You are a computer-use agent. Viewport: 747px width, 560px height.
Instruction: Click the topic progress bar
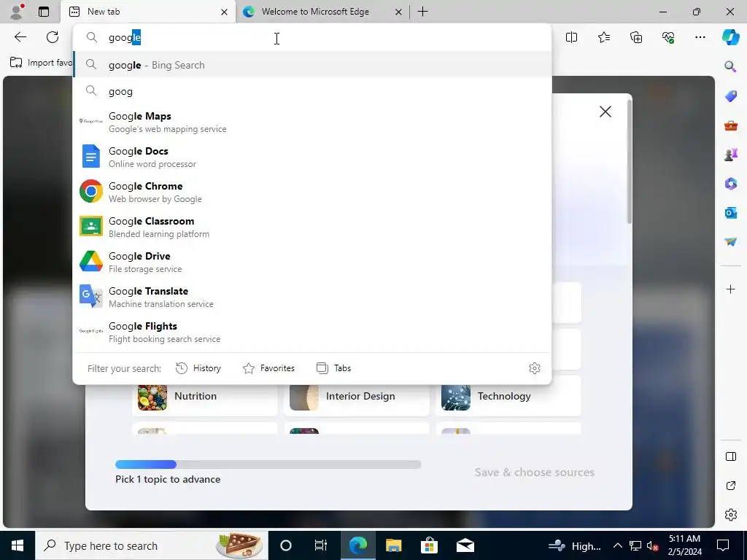pyautogui.click(x=268, y=464)
